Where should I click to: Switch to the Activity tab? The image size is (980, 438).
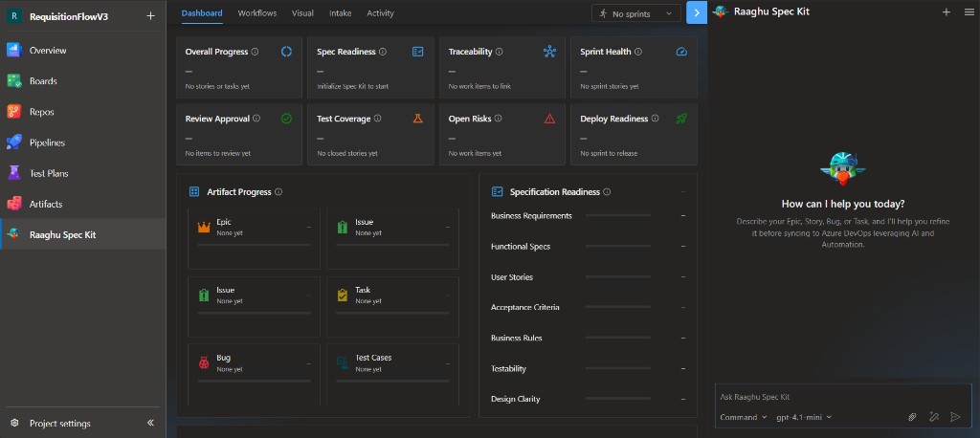pyautogui.click(x=380, y=13)
